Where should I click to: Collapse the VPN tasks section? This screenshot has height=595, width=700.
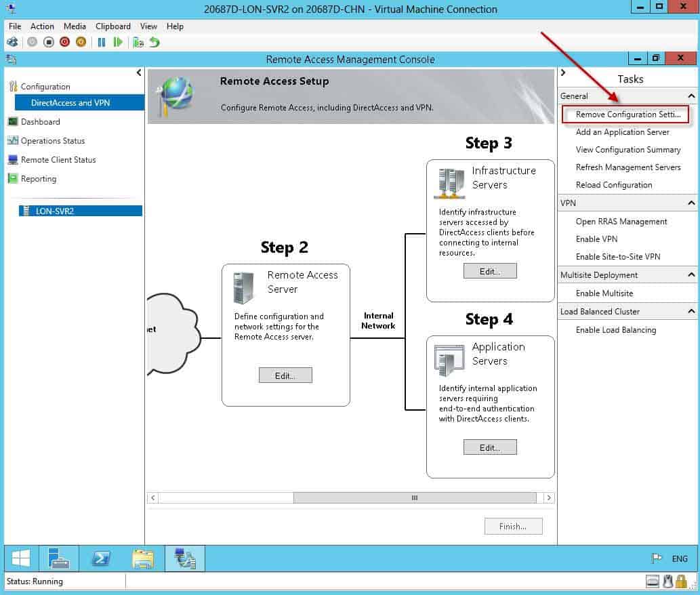click(x=691, y=203)
